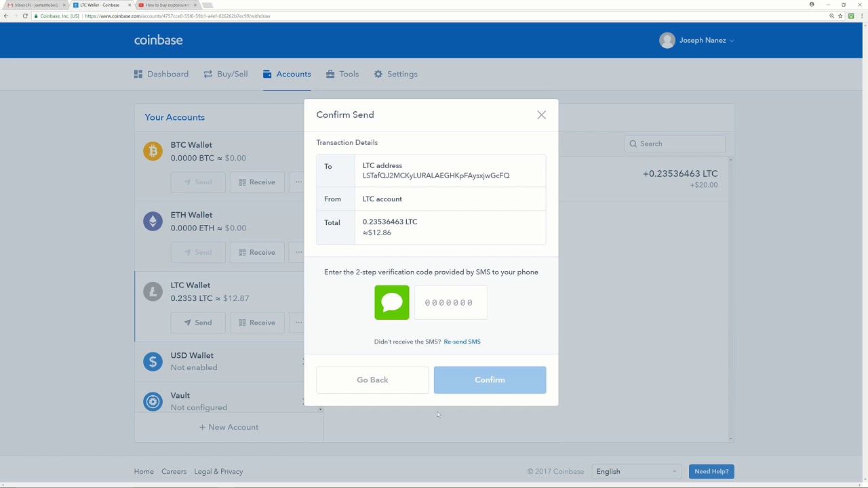Screen dimensions: 868x488
Task: Click the +0.23536463 LTC transaction amount
Action: coord(680,174)
